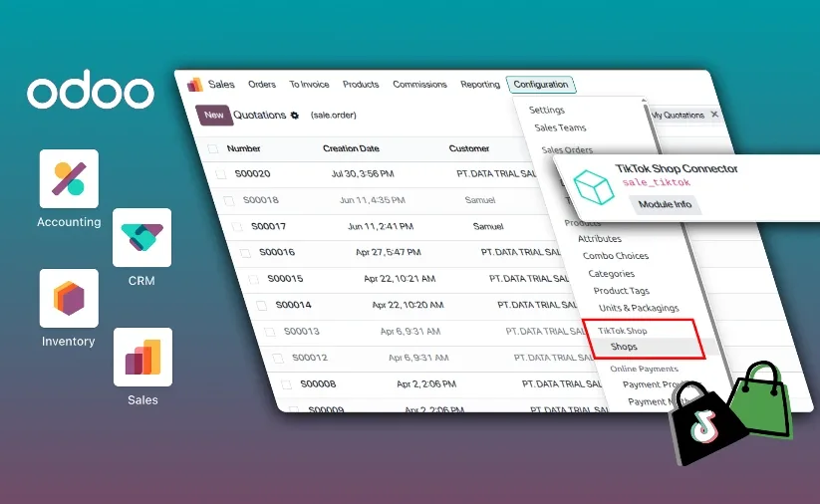Click the black TikTok shopping bag
Screen dimensions: 820x504
[x=706, y=424]
